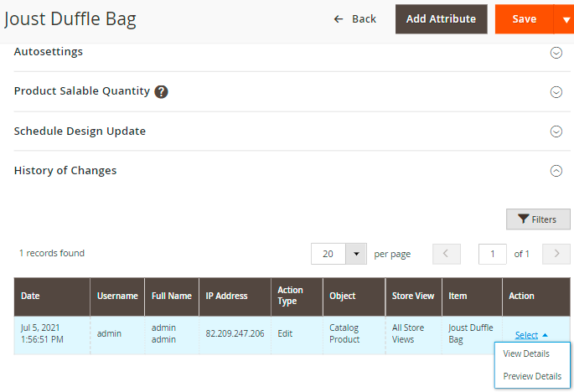The height and width of the screenshot is (392, 574).
Task: Click the IP Address column header
Action: click(226, 297)
